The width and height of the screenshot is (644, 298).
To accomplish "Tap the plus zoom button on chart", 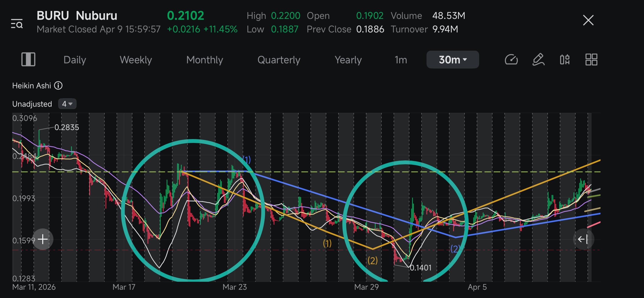I will [43, 239].
